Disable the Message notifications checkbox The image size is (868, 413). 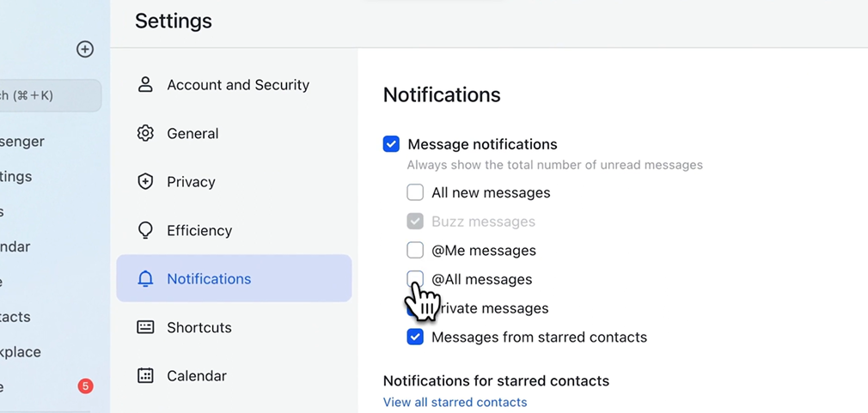click(x=391, y=144)
